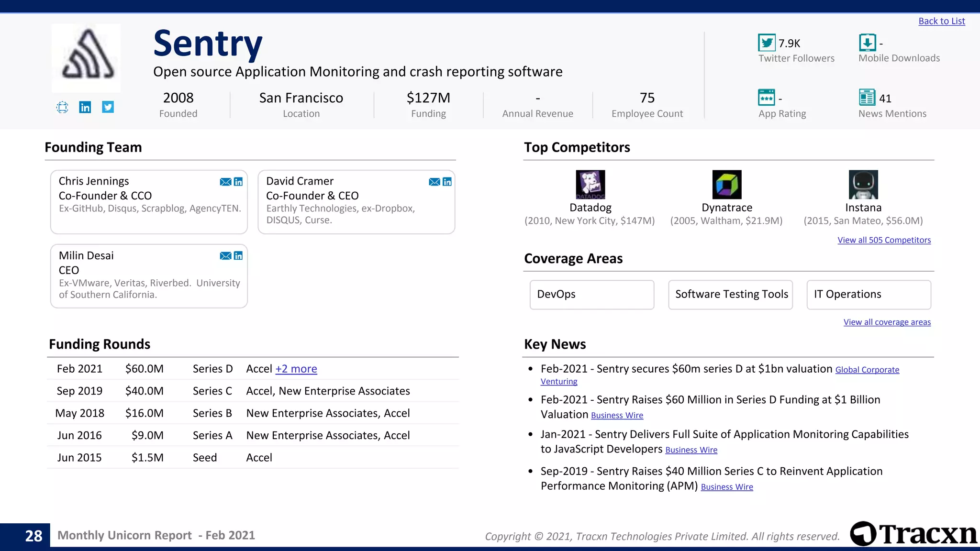Image resolution: width=980 pixels, height=551 pixels.
Task: Open Sentry's Twitter profile icon under the logo
Action: pos(108,107)
